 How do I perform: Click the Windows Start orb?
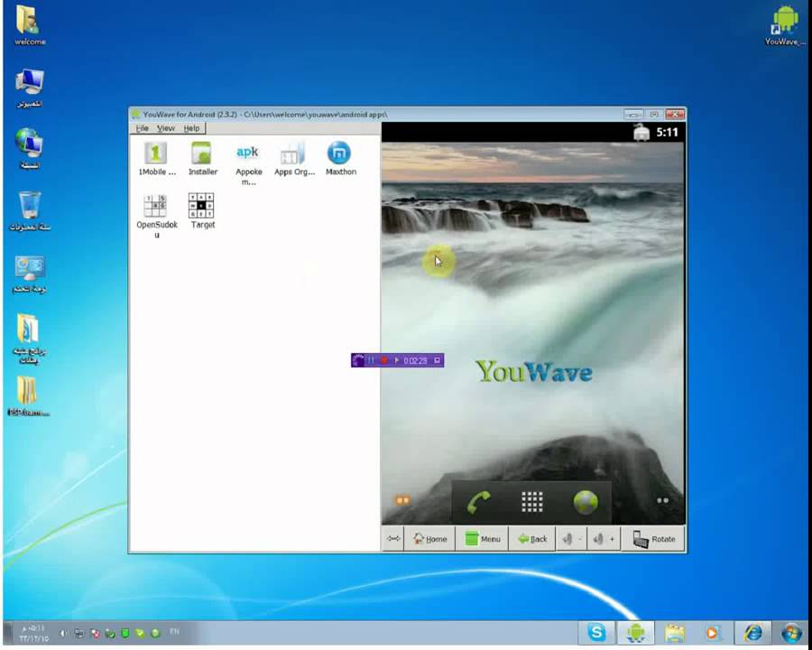[x=791, y=634]
